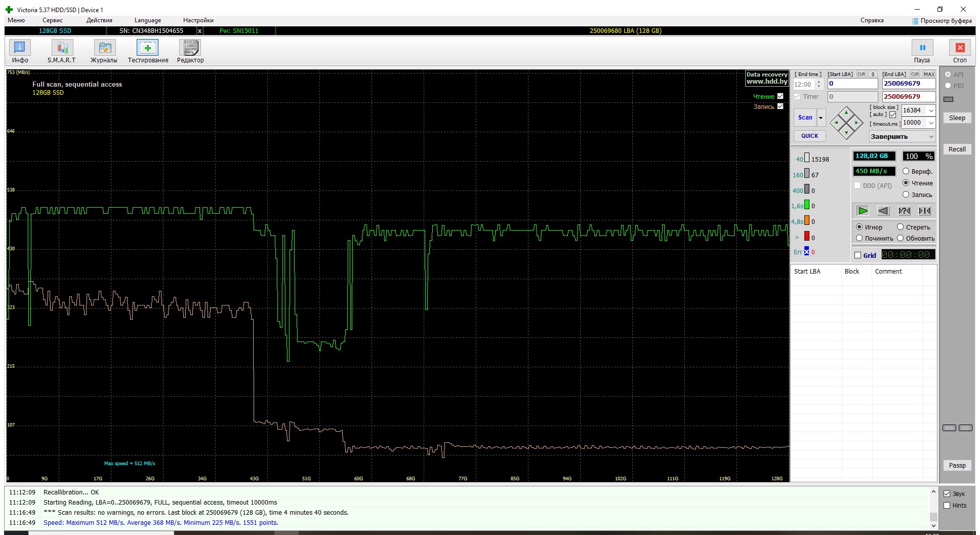
Task: Open the timeout 10000 dropdown
Action: 931,123
